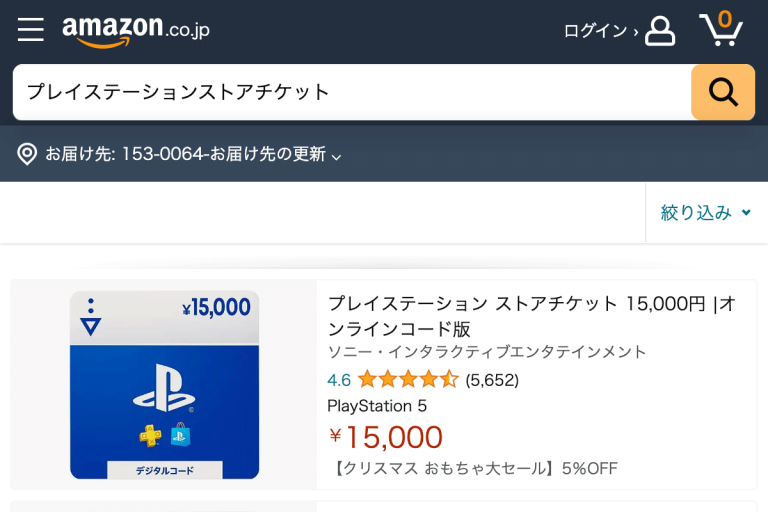Open the プレイステーション ストアチケット 15,000円 product title
This screenshot has height=512, width=768.
point(532,316)
